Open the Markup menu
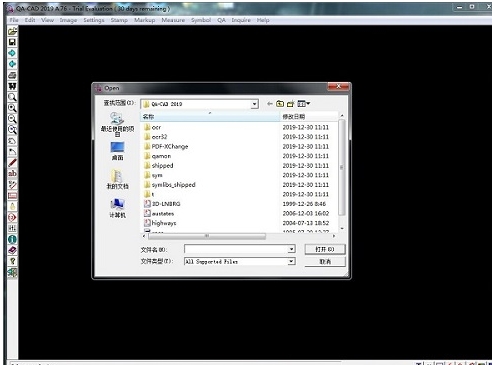 point(145,20)
